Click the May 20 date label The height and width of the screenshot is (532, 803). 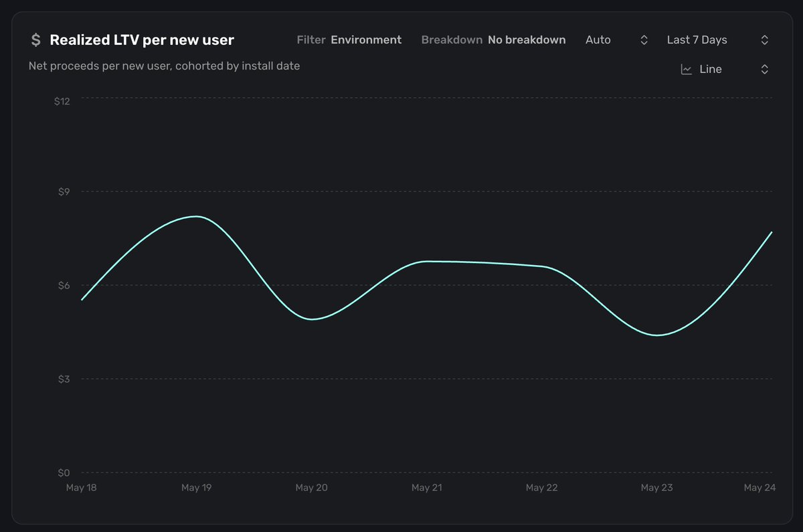pyautogui.click(x=312, y=488)
